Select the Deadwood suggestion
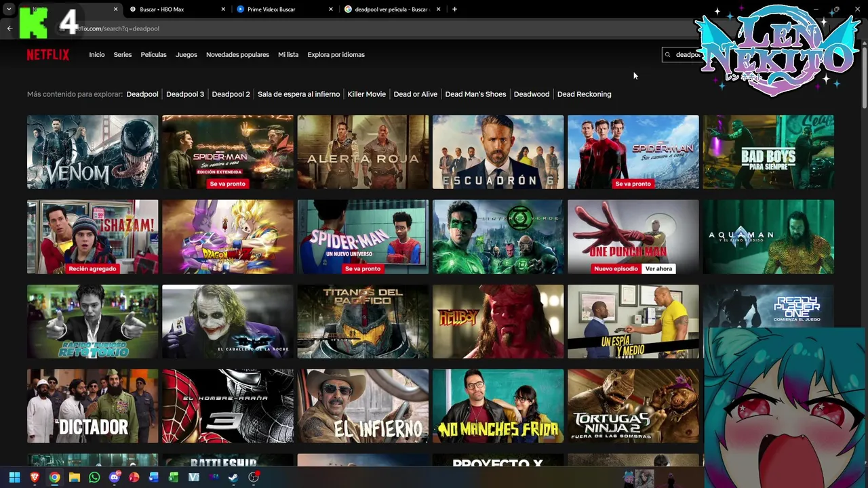The width and height of the screenshot is (868, 488). [x=532, y=94]
